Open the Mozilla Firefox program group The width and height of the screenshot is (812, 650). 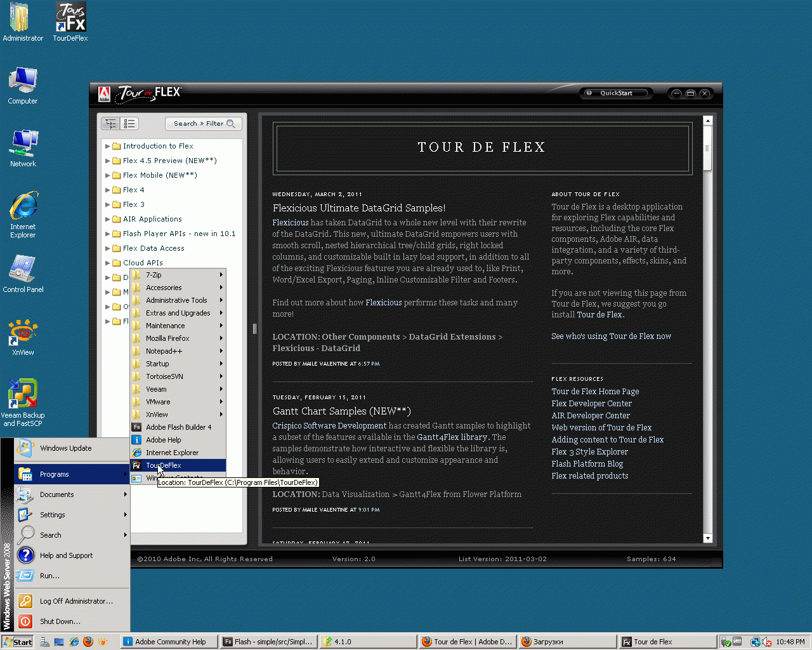pos(178,338)
